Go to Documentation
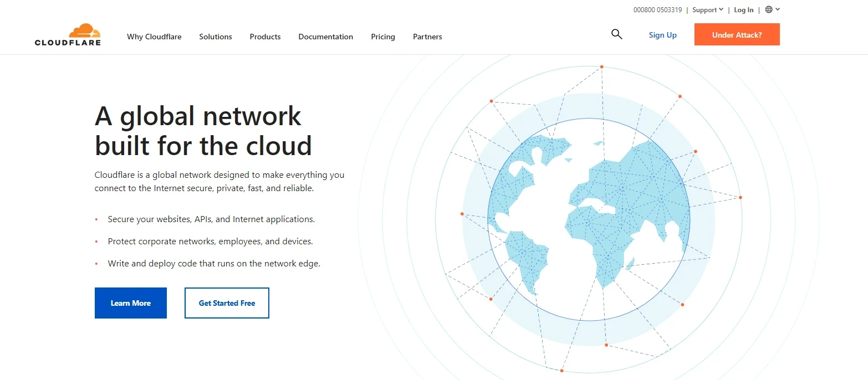Viewport: 868px width, 380px height. pyautogui.click(x=325, y=37)
